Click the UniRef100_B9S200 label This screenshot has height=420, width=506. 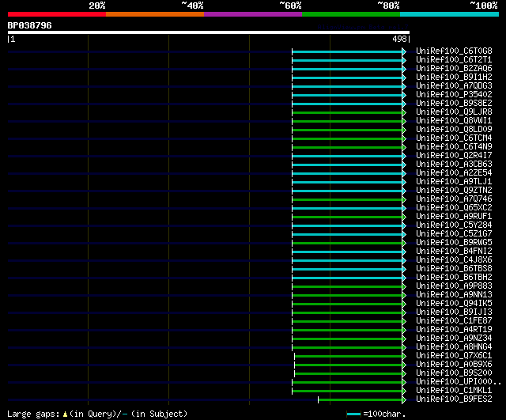454,373
